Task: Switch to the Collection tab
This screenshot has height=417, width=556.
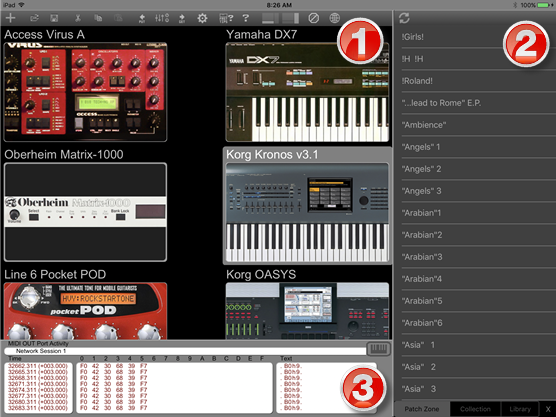Action: (475, 409)
